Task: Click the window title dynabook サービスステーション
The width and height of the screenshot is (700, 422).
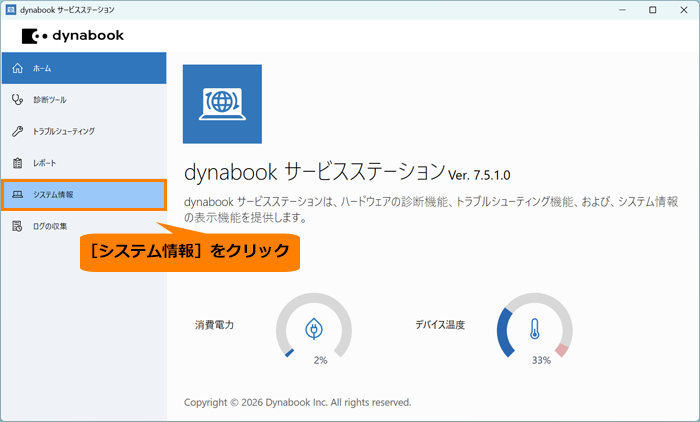Action: pyautogui.click(x=67, y=10)
